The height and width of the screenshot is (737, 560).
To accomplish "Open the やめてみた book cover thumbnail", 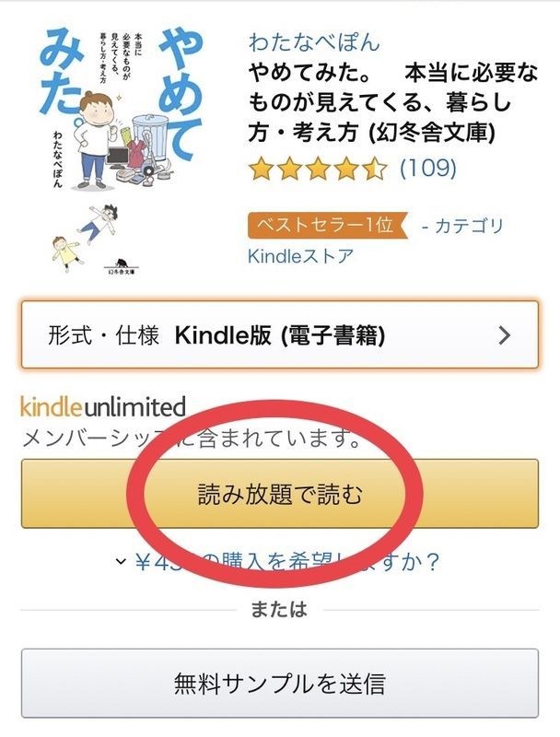I will 122,151.
